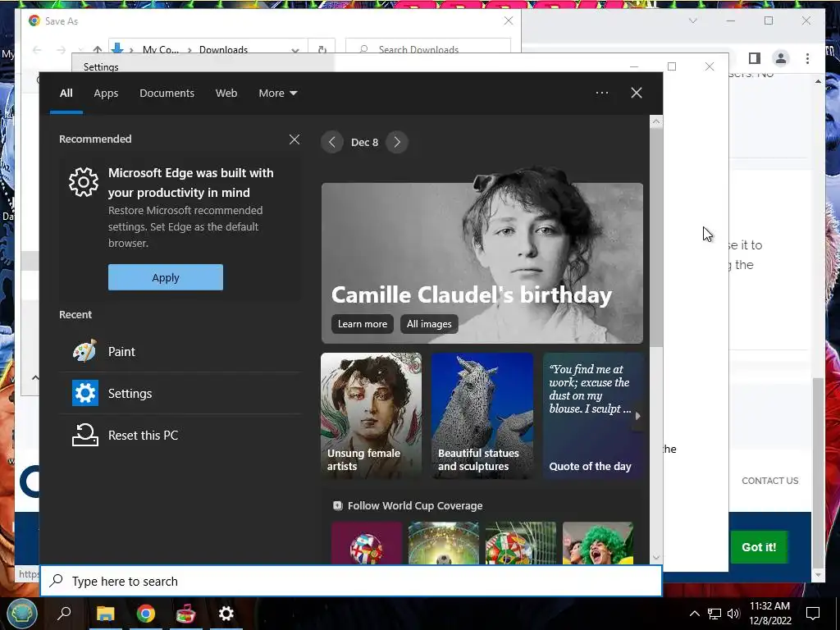
Task: Click the Start button orb
Action: tap(22, 614)
